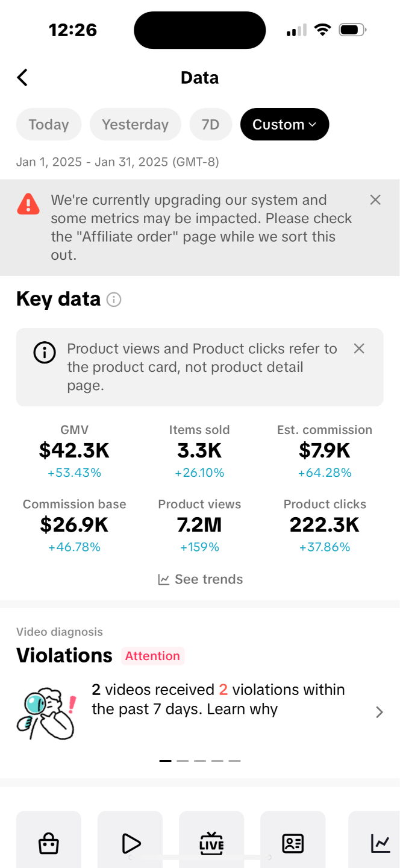
Task: Select the second carousel page indicator dot
Action: point(182,761)
